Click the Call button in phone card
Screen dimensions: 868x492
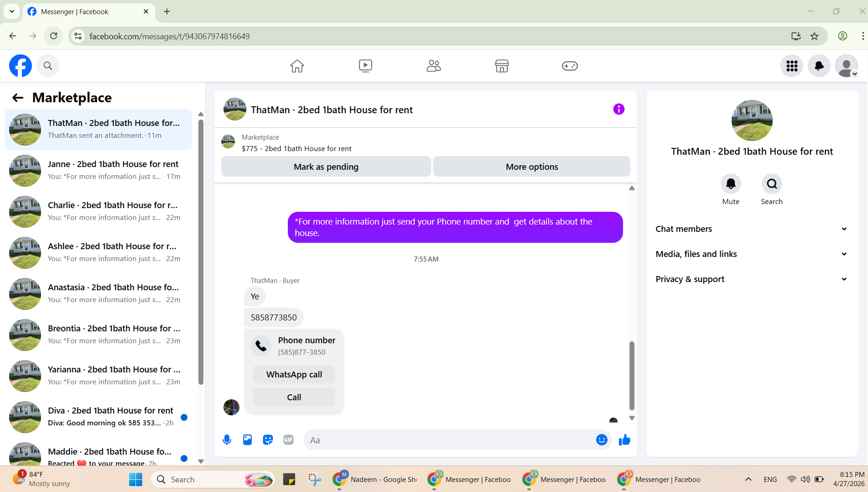(x=294, y=397)
